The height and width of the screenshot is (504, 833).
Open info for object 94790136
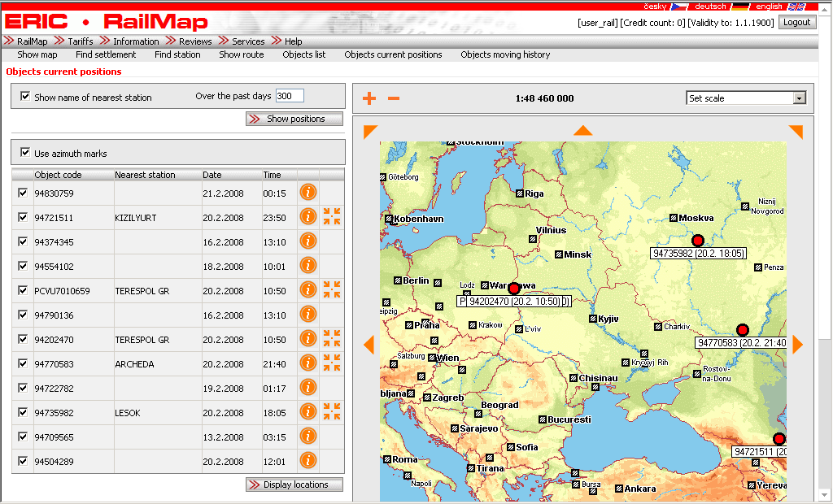[308, 315]
